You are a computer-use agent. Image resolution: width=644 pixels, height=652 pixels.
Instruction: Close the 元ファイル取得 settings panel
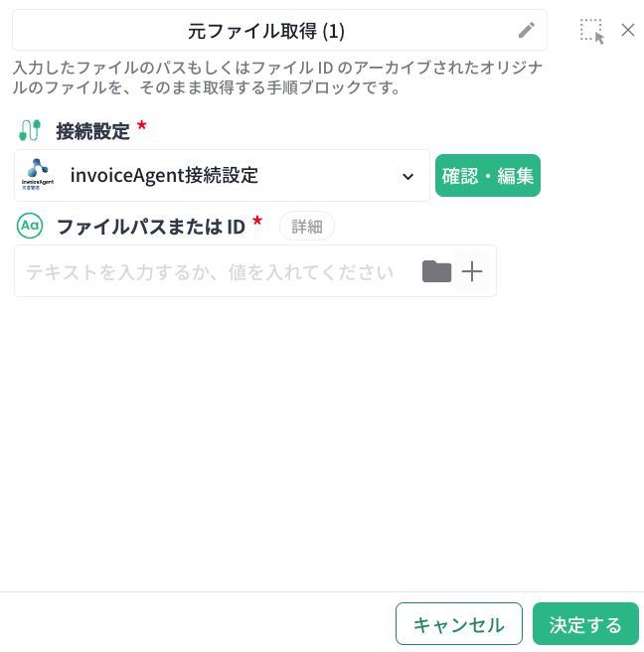[628, 30]
